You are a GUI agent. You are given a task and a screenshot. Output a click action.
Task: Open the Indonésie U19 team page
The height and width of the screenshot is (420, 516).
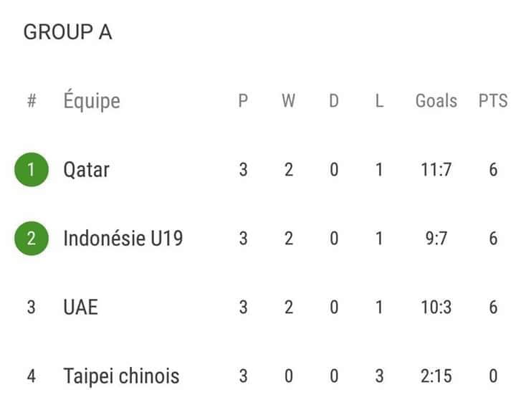123,238
